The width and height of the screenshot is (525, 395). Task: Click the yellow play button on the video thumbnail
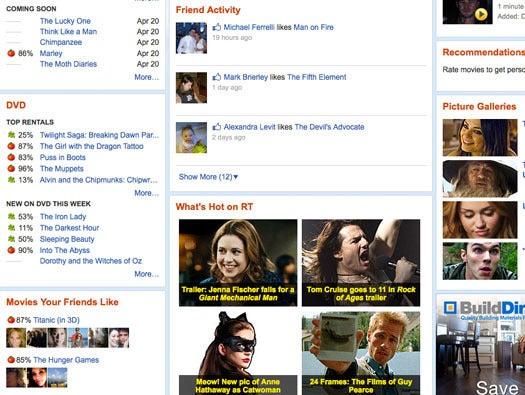[481, 14]
